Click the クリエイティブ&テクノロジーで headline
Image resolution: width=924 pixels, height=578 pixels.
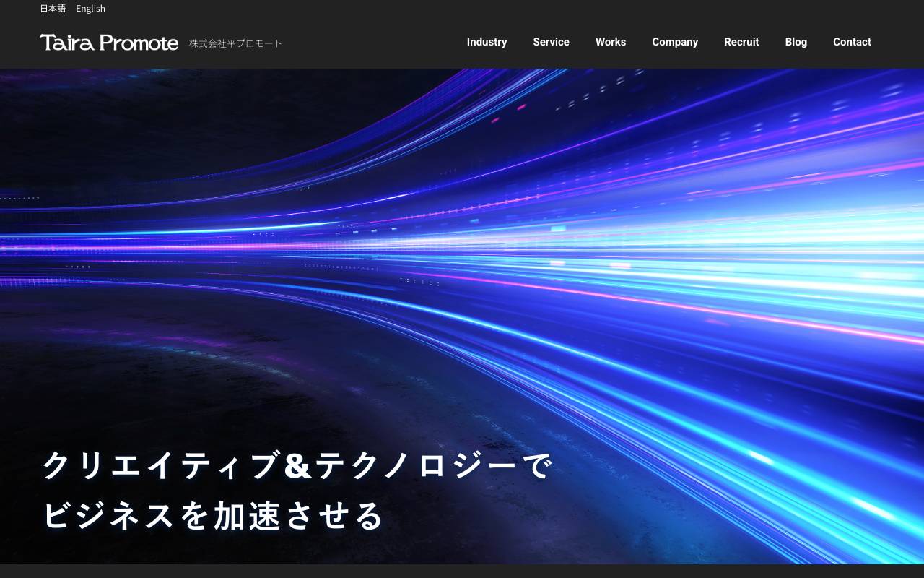tap(297, 465)
